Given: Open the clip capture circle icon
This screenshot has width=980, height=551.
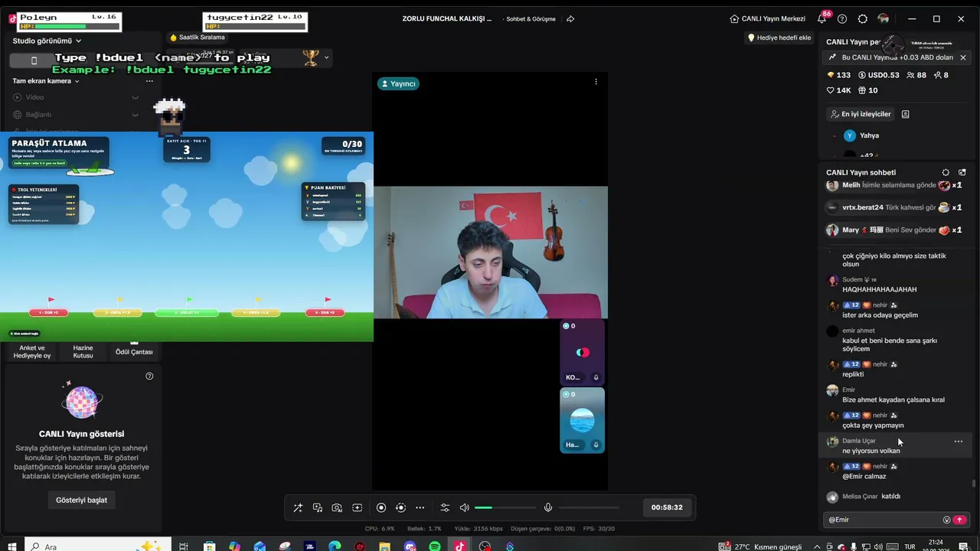Looking at the screenshot, I should [400, 507].
